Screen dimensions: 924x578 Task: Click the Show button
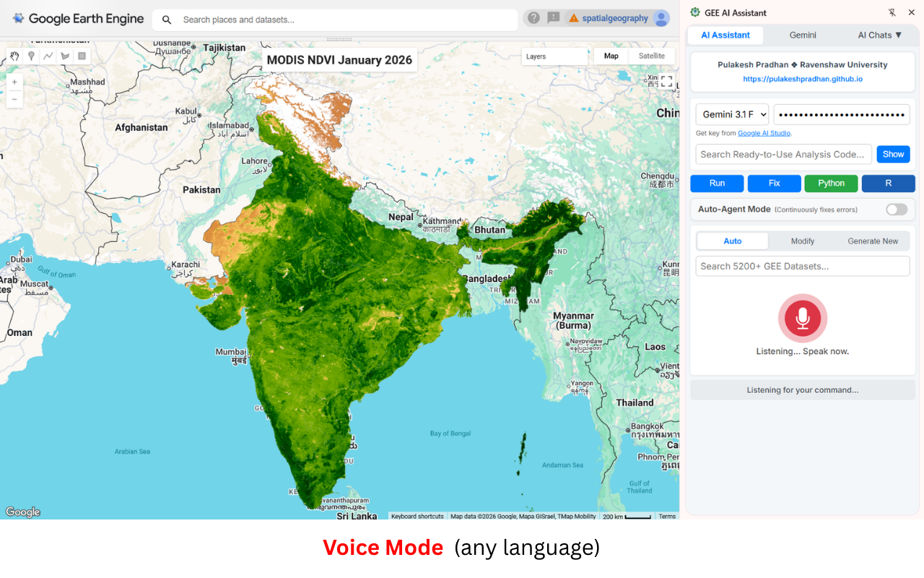point(893,154)
